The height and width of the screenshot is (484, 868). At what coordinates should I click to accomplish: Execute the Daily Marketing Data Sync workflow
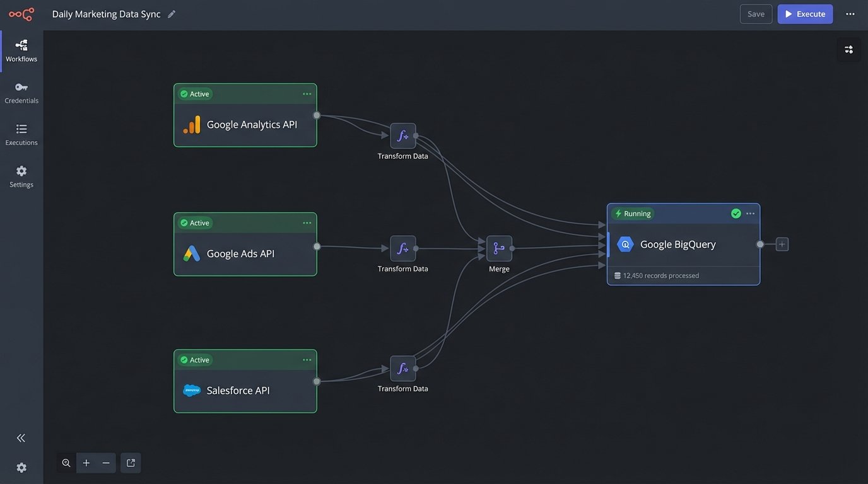click(x=805, y=13)
